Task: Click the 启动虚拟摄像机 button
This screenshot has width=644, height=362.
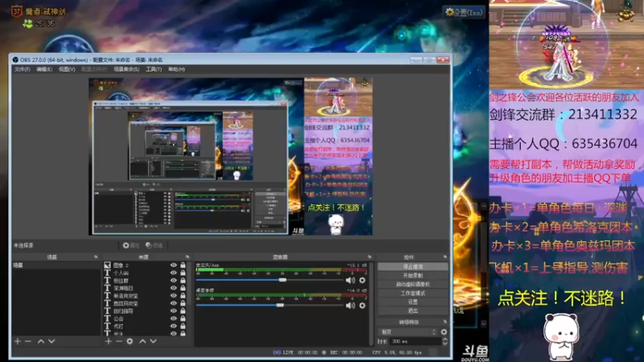Action: pos(413,284)
